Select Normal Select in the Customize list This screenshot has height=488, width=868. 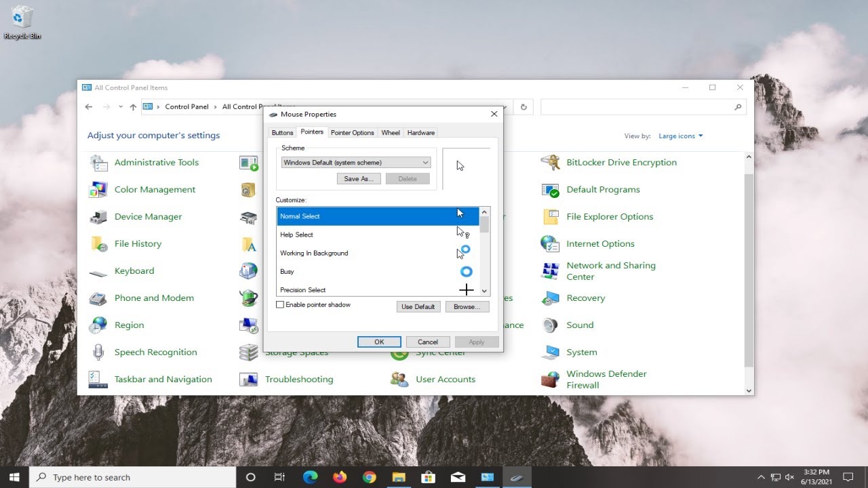(x=378, y=216)
